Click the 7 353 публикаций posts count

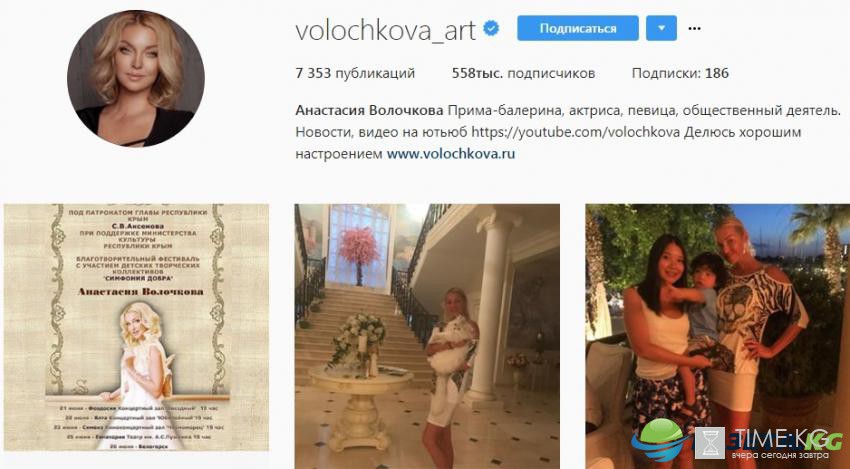coord(355,73)
